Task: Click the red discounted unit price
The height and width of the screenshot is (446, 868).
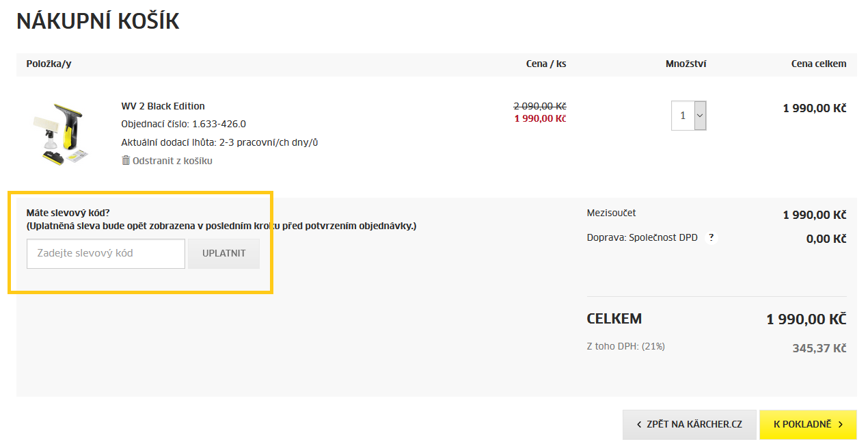Action: pyautogui.click(x=540, y=118)
